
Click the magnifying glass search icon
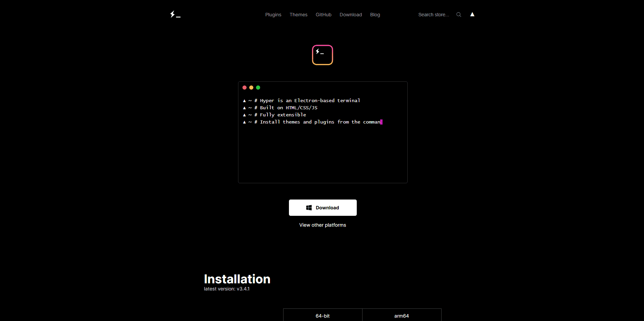point(458,15)
